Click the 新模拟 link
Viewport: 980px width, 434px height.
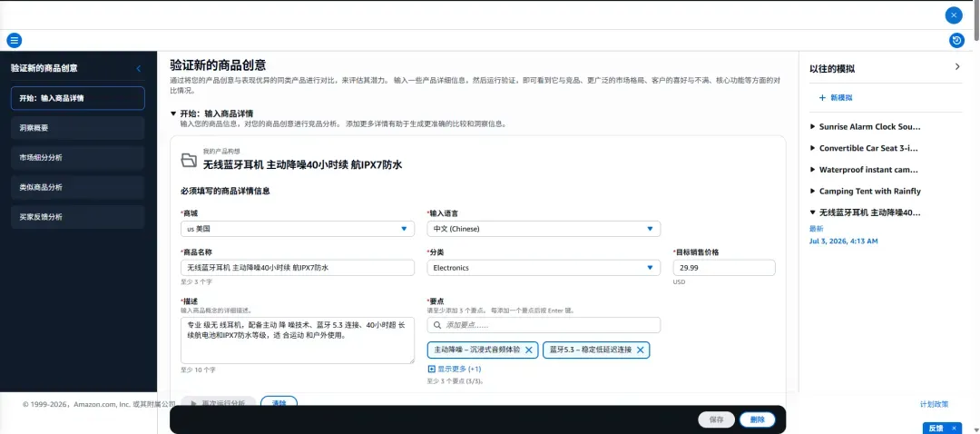pyautogui.click(x=841, y=97)
